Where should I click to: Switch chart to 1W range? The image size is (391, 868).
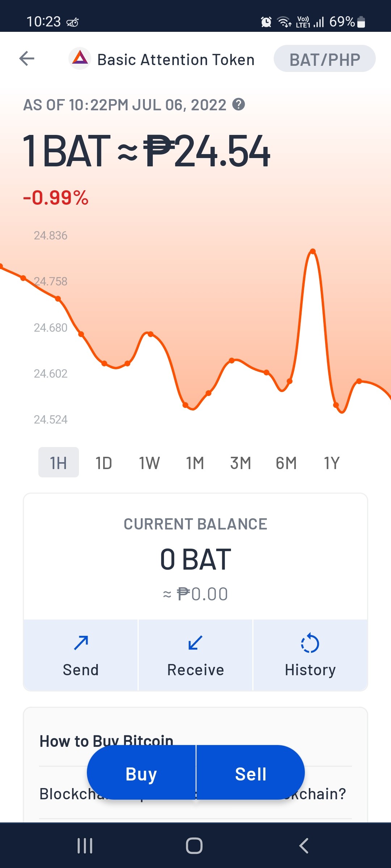[x=150, y=463]
